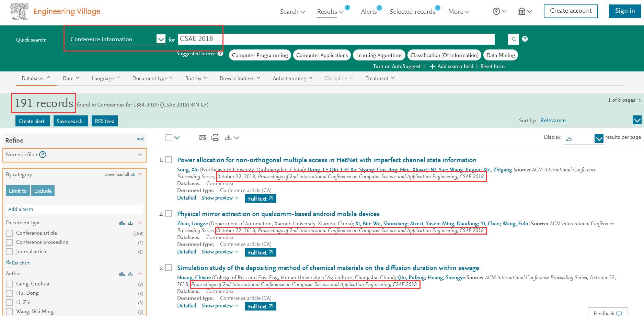Open results per page display dropdown
The width and height of the screenshot is (644, 316).
599,138
